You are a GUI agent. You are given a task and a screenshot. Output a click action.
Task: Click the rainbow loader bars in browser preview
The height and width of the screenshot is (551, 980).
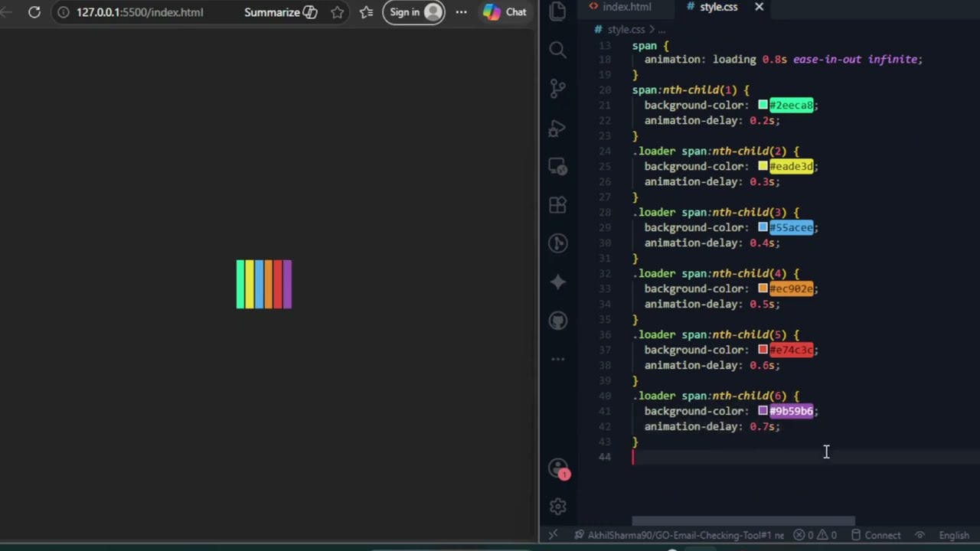[264, 284]
